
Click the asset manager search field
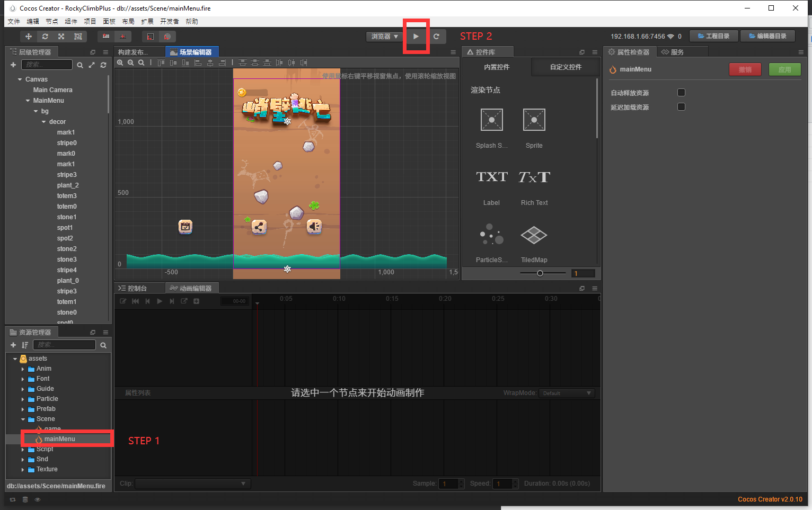click(x=64, y=345)
